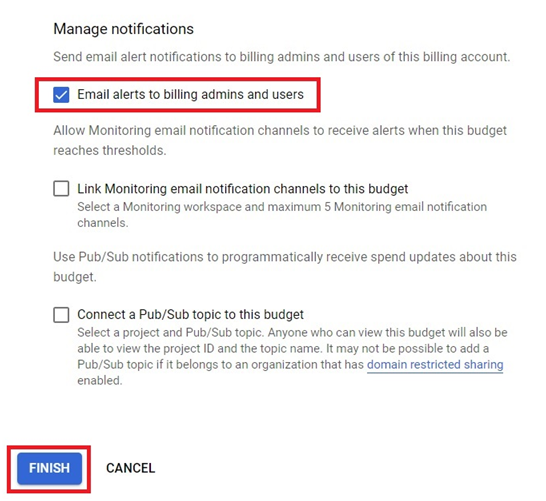This screenshot has height=501, width=546.
Task: Click the 'reaches thresholds.' text line
Action: [110, 150]
